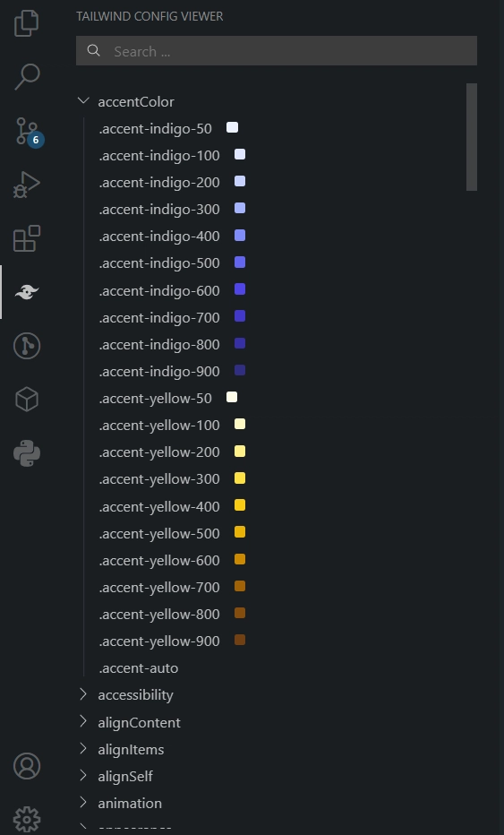Open the Explorer files icon
Viewport: 504px width, 835px height.
click(x=27, y=23)
